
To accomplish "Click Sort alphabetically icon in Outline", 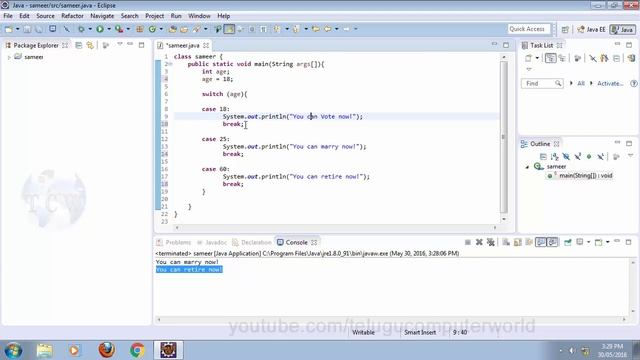I will [554, 156].
